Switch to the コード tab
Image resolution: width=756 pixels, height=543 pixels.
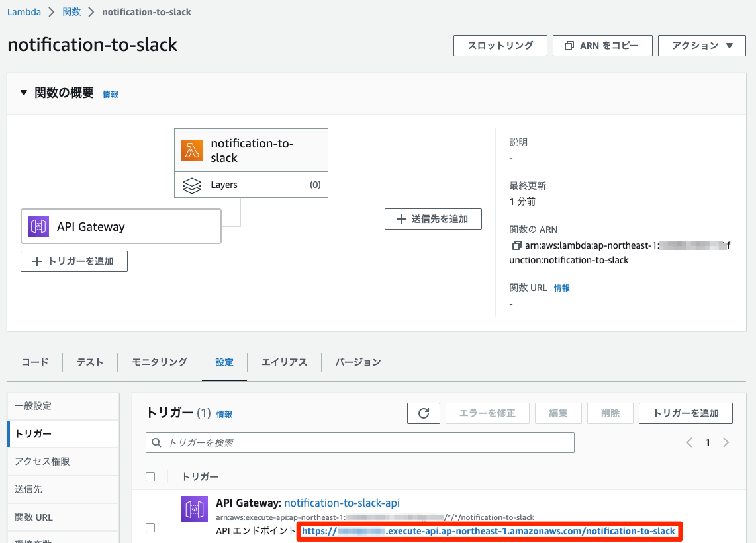click(34, 362)
